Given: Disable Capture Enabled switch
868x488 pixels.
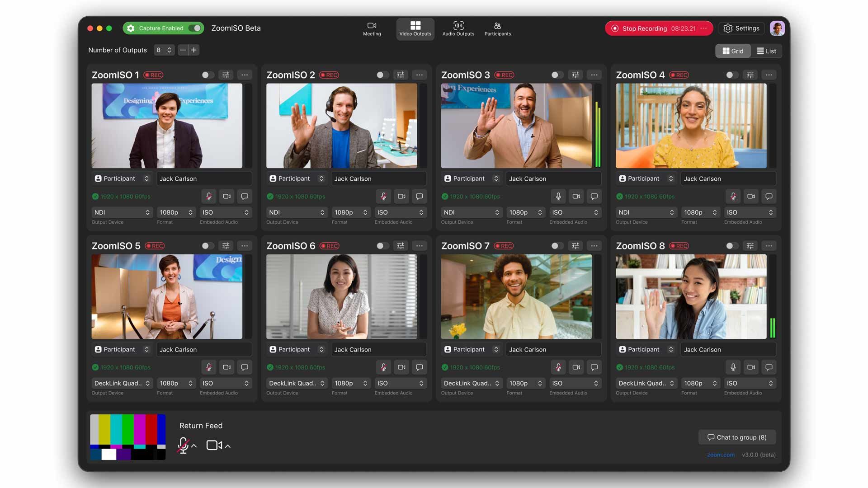Looking at the screenshot, I should point(195,28).
